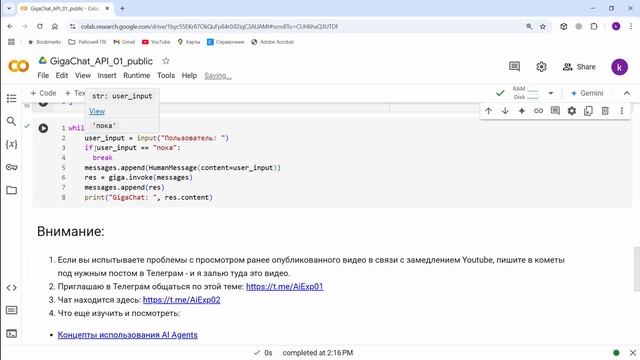Open the Secrets key panel
640x360 pixels.
coord(11,167)
